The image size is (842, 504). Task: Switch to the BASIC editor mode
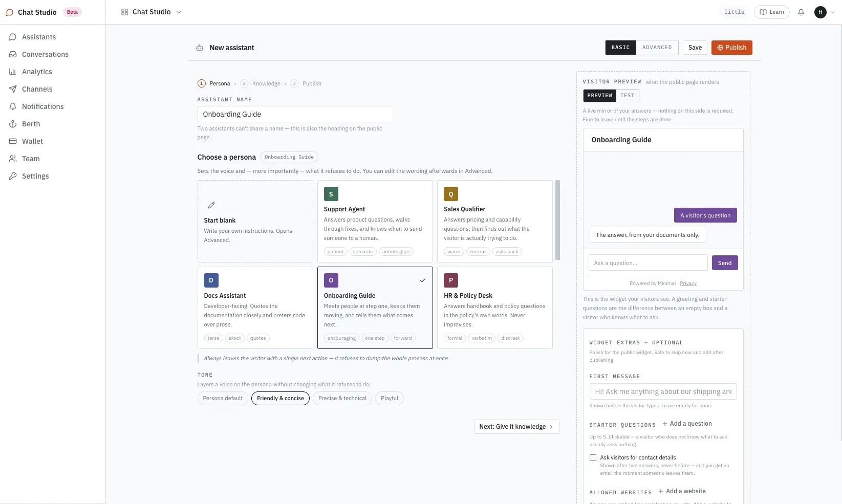[x=621, y=48]
